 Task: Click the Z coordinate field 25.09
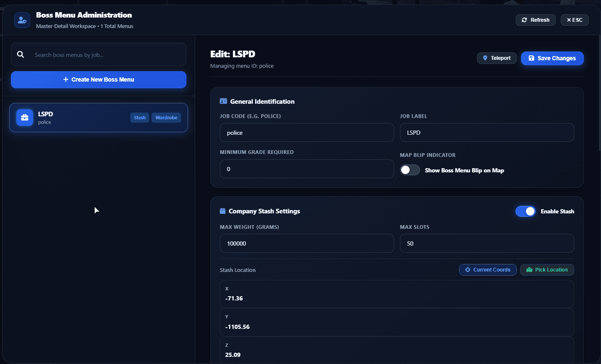[x=397, y=351]
